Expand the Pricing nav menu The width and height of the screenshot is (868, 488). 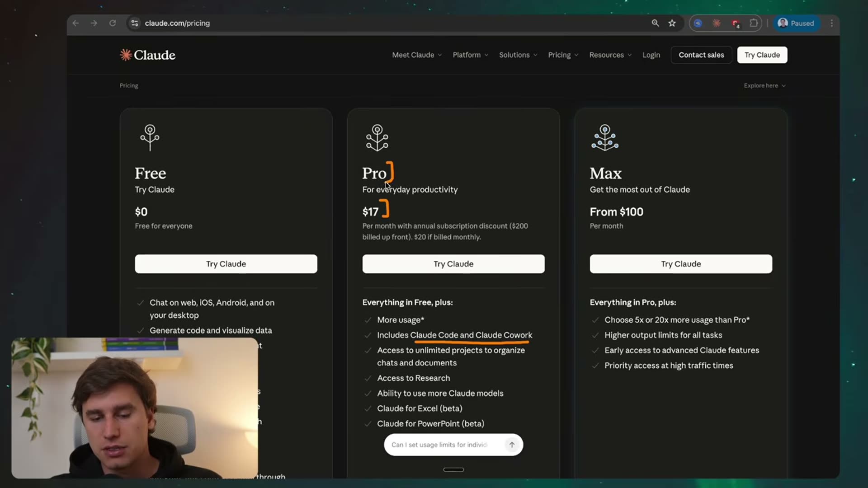point(563,55)
